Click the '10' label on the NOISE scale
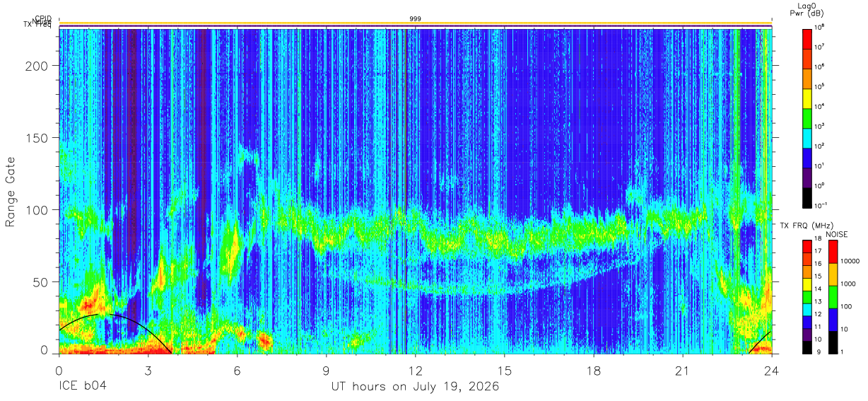Screen dimensions: 868x401 (x=845, y=329)
